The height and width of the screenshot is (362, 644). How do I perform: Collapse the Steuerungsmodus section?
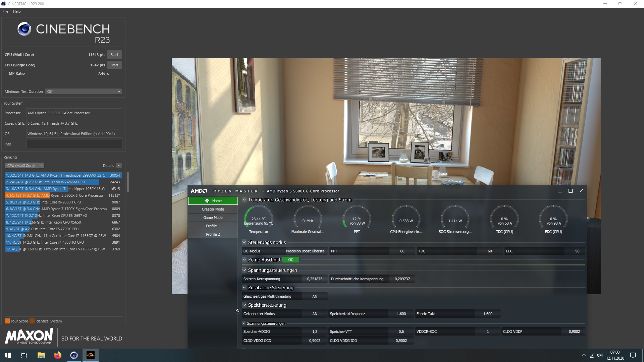click(x=244, y=242)
